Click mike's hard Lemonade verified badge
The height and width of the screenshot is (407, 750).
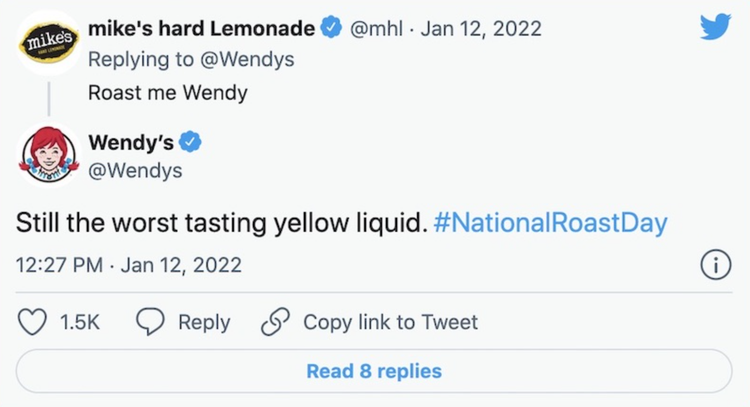(331, 28)
